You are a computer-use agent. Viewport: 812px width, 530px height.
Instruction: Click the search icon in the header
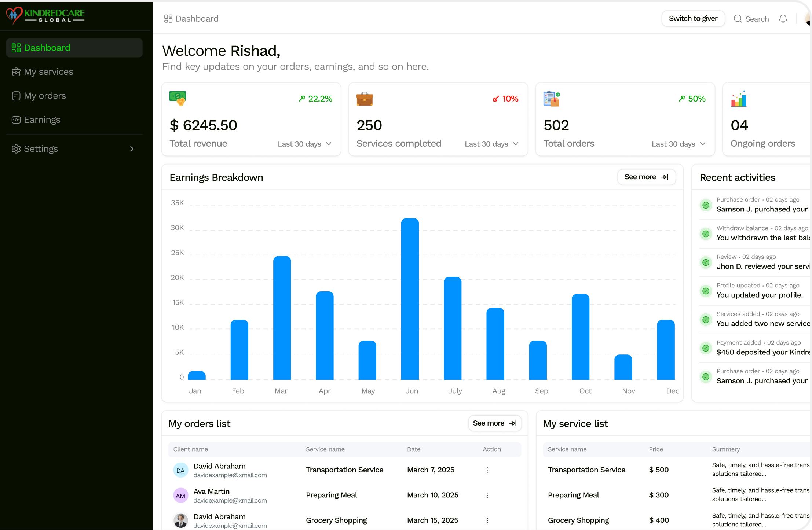coord(738,19)
